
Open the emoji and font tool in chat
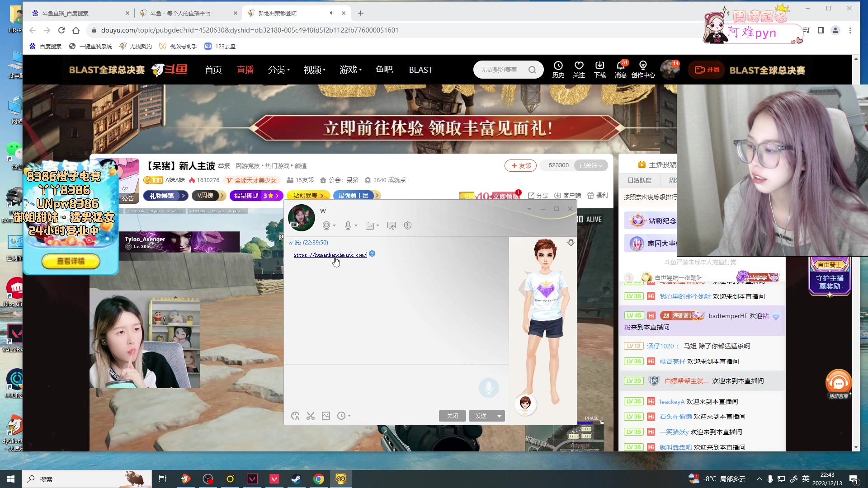pyautogui.click(x=295, y=416)
